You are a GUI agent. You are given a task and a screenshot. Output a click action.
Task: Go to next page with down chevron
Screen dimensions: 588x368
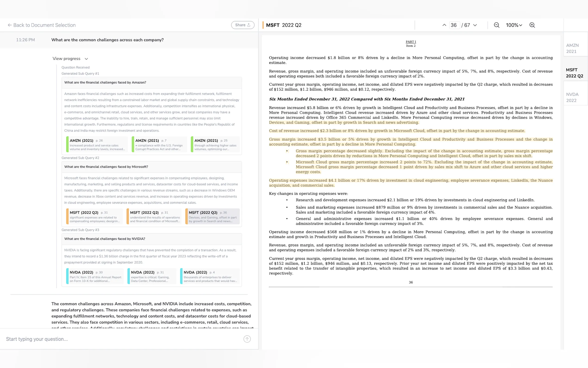tap(475, 25)
